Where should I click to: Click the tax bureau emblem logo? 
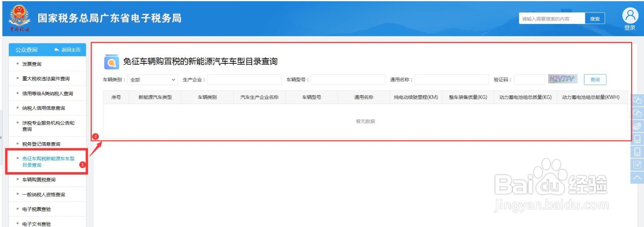pos(19,18)
